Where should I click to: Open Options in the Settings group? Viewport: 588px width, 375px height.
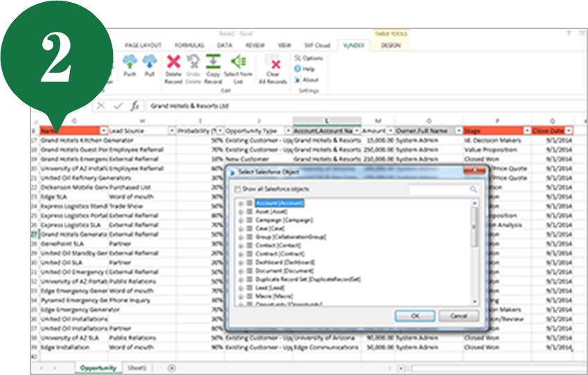(x=309, y=58)
